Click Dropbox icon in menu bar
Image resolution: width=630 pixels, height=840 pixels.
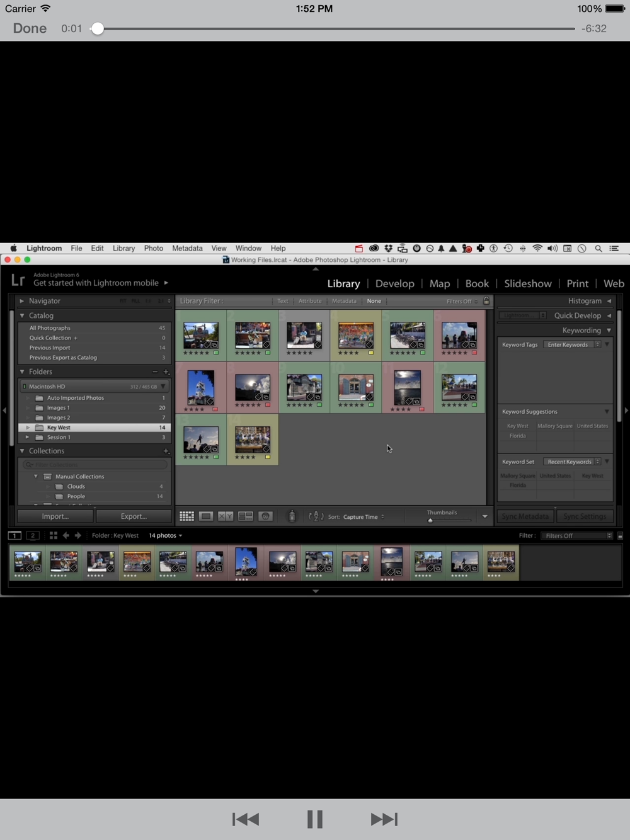click(x=388, y=248)
